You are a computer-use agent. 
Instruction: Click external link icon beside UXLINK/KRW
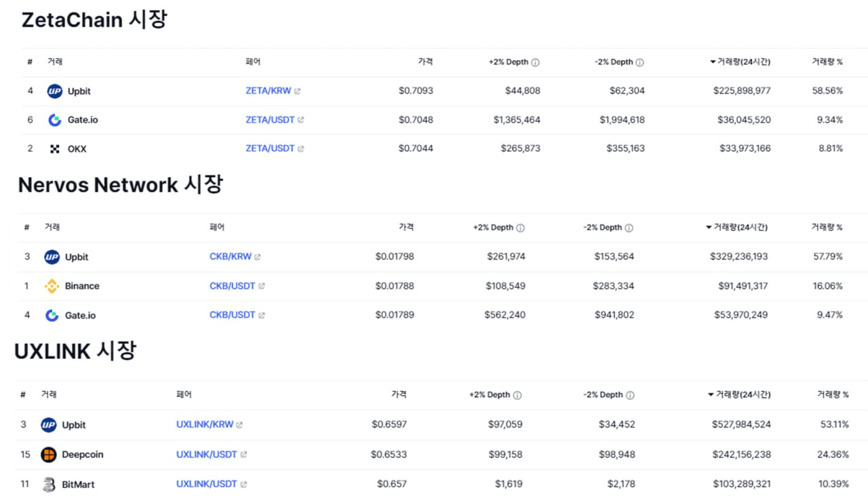[x=239, y=425]
